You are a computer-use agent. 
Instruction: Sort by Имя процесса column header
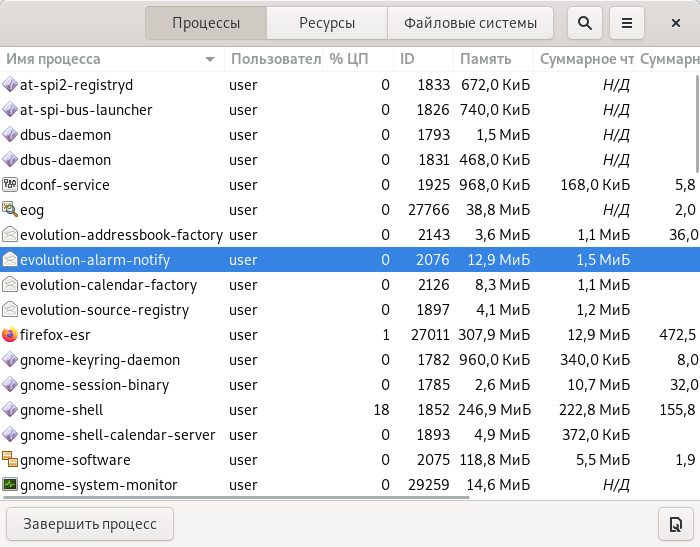(110, 59)
